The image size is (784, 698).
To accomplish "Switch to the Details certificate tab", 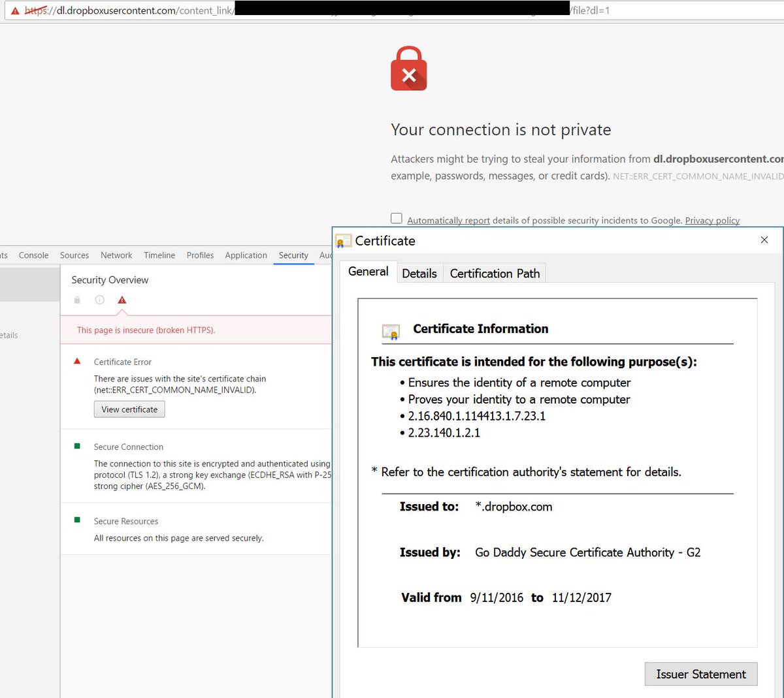I will [x=419, y=274].
